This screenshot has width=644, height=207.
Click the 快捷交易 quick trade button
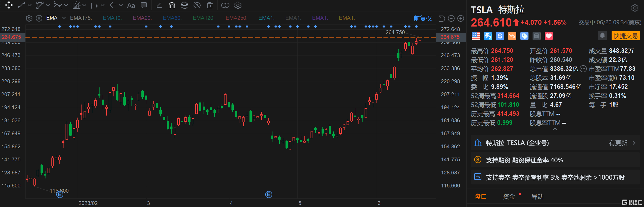[x=626, y=36]
